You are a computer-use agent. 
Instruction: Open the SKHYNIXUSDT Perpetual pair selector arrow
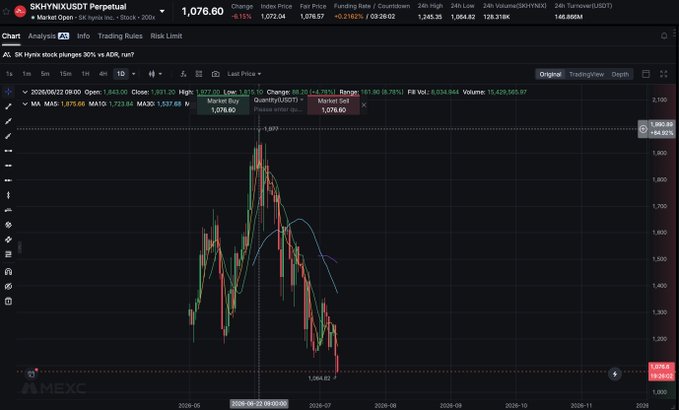tap(162, 11)
